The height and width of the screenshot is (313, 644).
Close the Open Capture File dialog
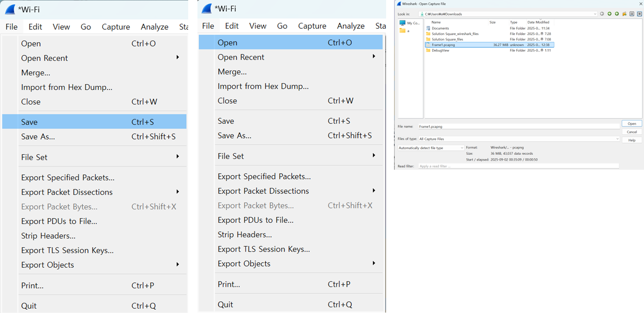pyautogui.click(x=640, y=4)
